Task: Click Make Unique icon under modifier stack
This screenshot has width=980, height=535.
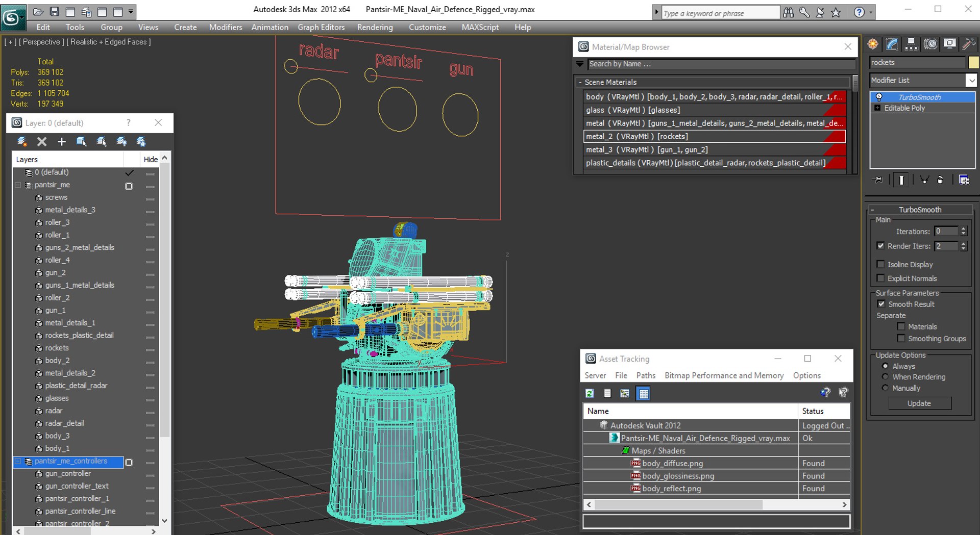Action: tap(924, 180)
